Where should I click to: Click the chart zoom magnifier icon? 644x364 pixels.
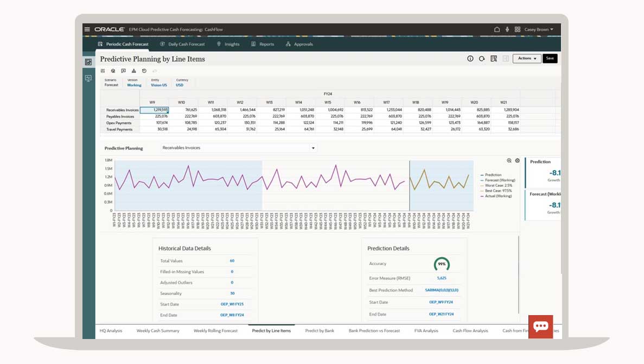point(509,161)
